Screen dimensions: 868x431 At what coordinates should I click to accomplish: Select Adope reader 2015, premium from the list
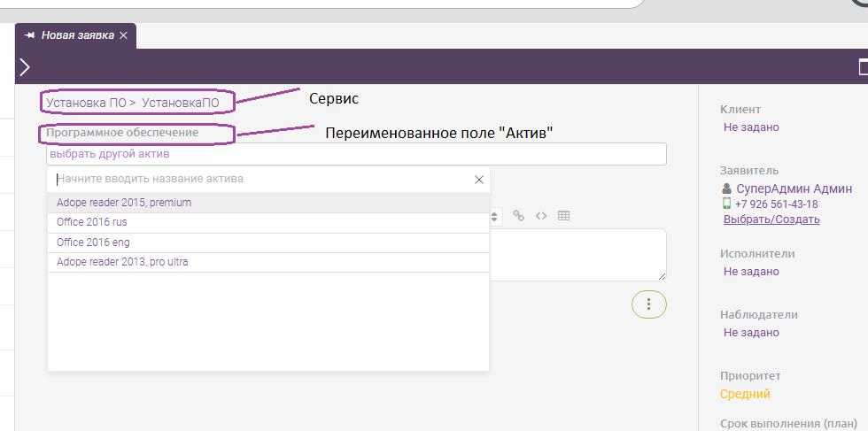click(x=124, y=203)
